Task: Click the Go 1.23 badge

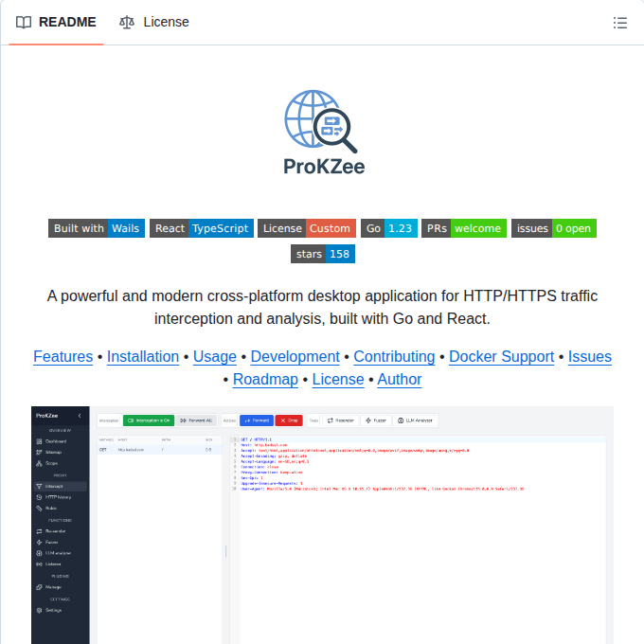Action: click(388, 228)
